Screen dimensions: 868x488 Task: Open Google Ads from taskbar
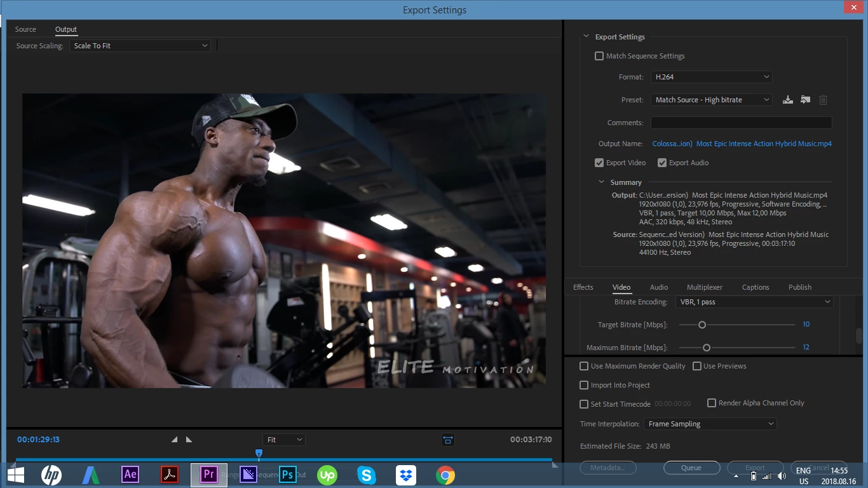91,475
